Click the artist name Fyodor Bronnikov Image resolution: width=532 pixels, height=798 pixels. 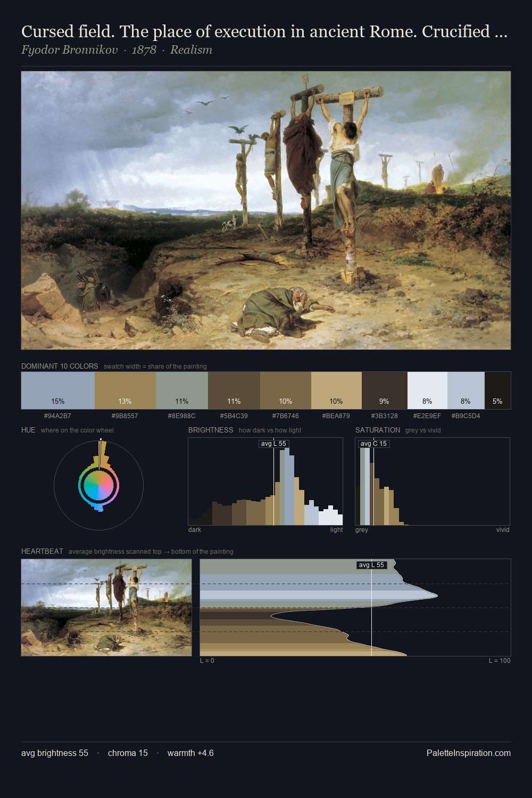coord(69,50)
